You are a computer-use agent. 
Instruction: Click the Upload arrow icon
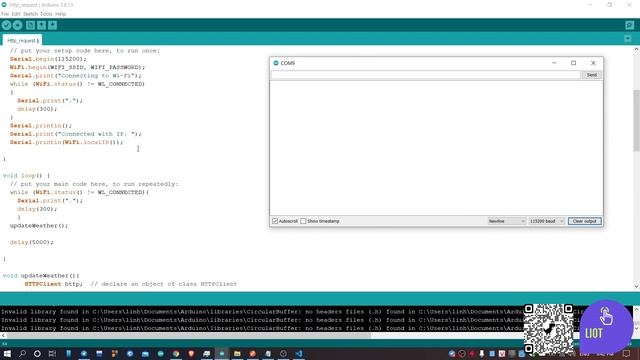tap(18, 25)
